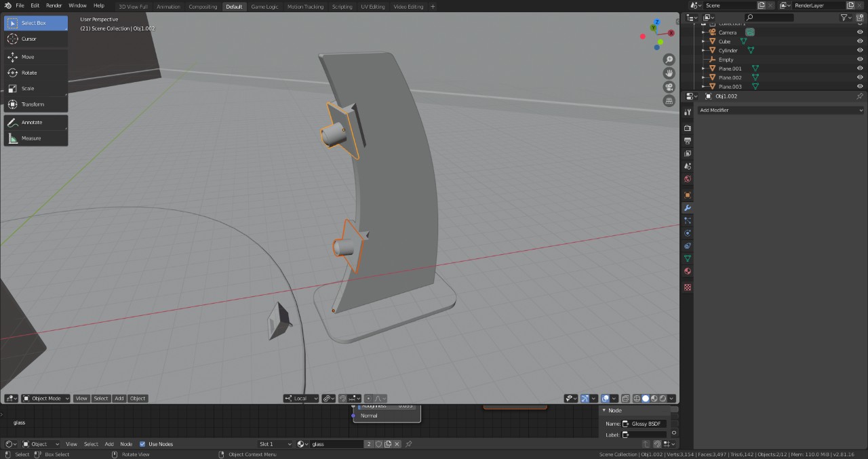This screenshot has width=868, height=459.
Task: Toggle the Use Nodes checkbox
Action: point(142,444)
